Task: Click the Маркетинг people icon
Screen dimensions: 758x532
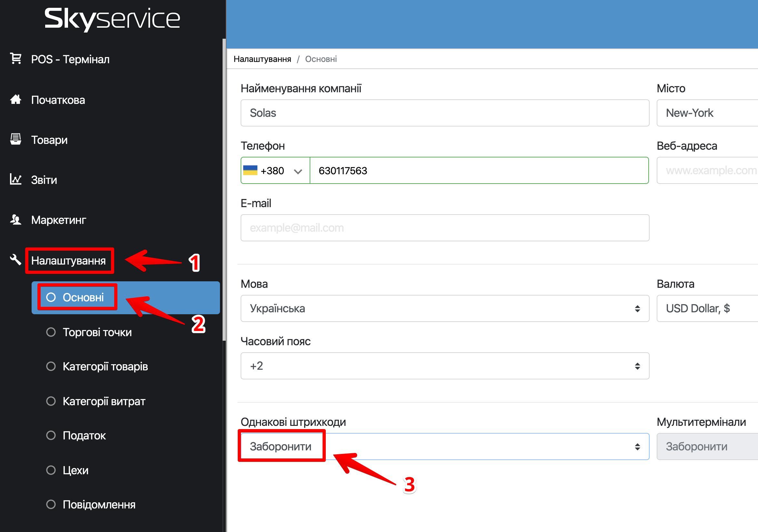Action: point(15,220)
